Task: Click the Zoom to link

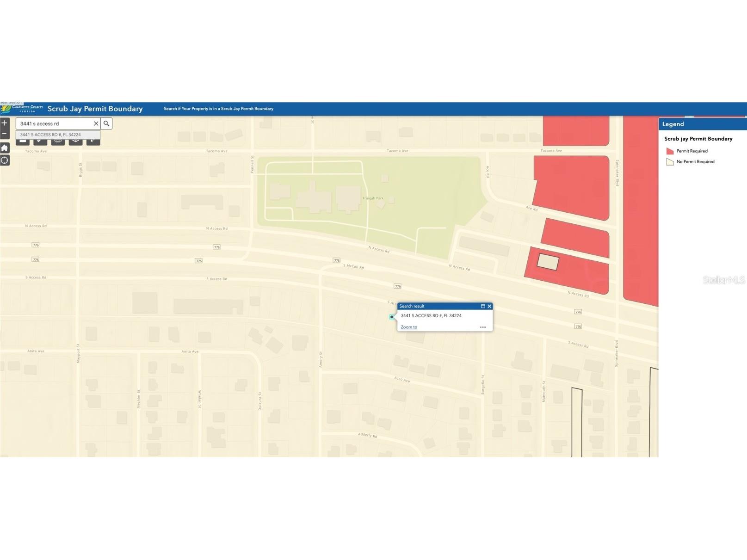Action: click(x=409, y=327)
